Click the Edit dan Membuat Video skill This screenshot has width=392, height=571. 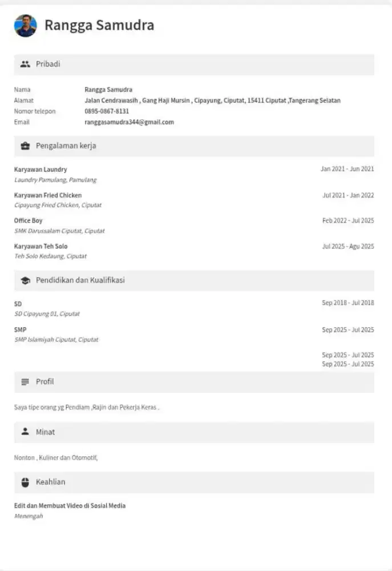pos(70,506)
